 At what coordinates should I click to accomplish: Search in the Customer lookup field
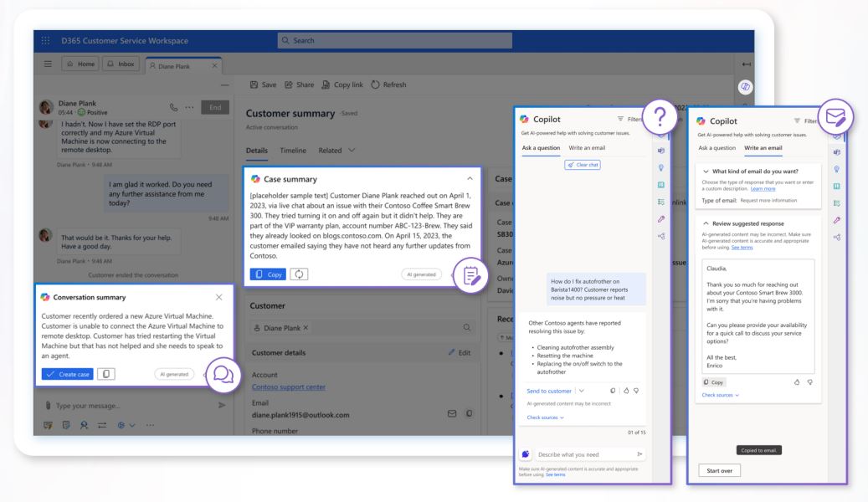point(467,328)
